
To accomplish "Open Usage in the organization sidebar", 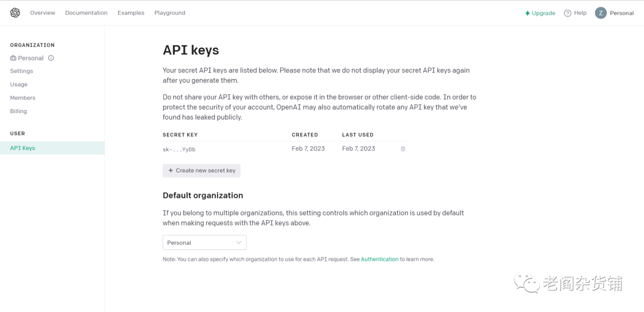I will point(19,85).
